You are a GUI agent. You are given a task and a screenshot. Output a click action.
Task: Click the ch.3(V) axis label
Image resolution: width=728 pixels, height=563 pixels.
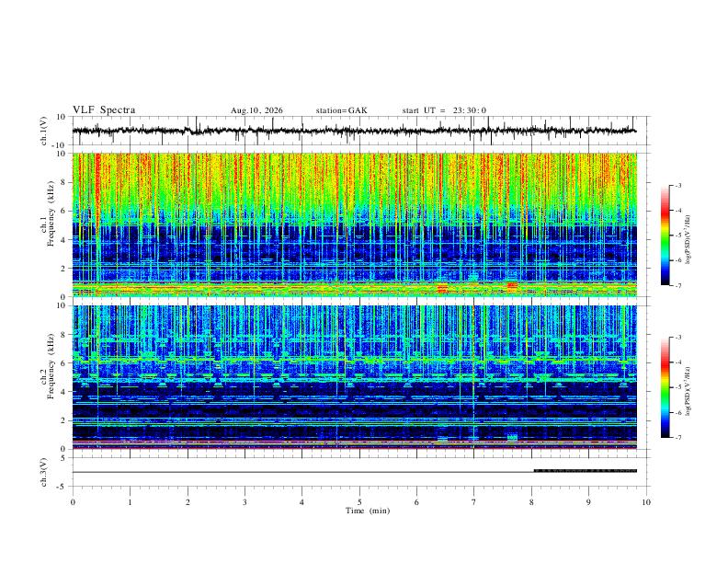[x=44, y=472]
